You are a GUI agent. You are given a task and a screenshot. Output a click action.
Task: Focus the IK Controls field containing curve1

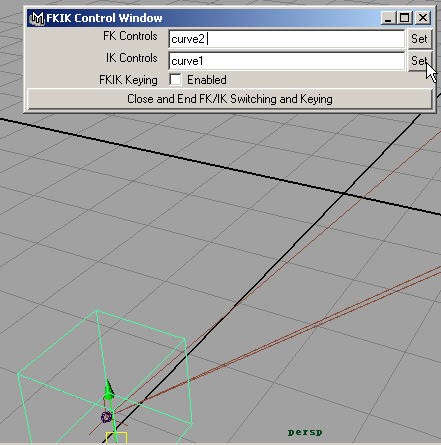tap(287, 61)
